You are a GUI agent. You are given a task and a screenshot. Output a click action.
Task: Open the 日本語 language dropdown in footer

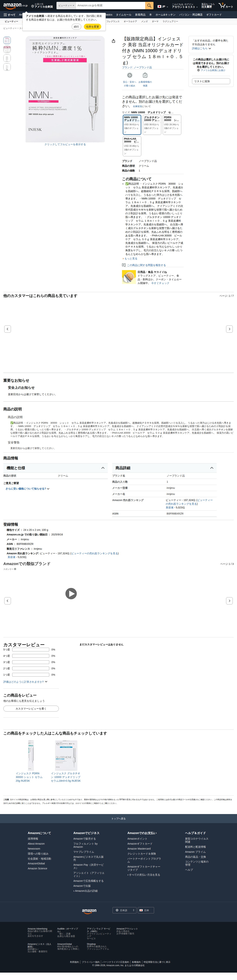[x=124, y=910]
